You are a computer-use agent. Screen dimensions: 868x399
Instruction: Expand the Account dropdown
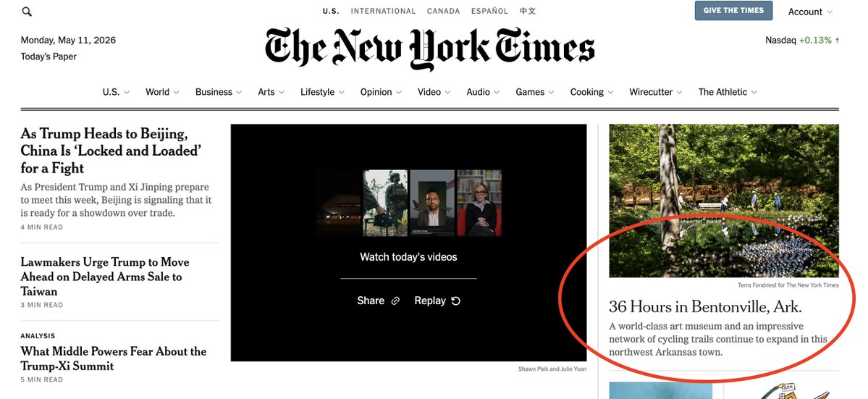(x=810, y=12)
